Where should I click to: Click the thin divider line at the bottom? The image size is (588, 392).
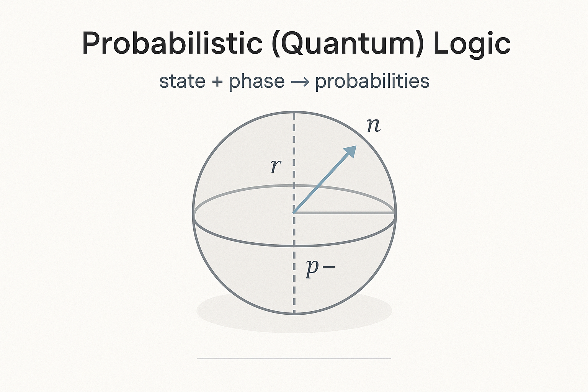click(x=294, y=358)
